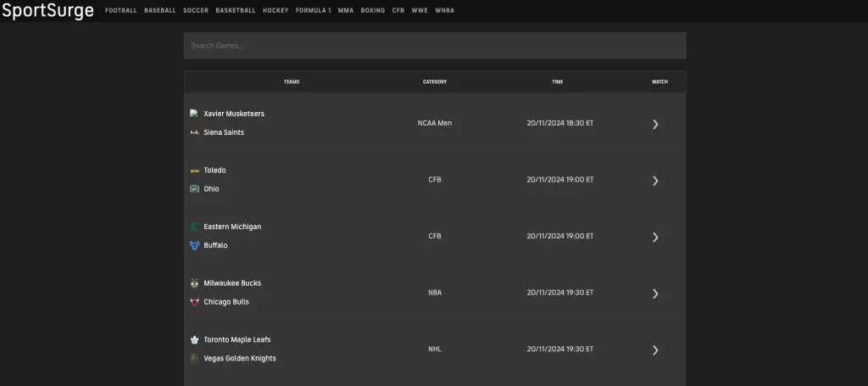Click the Chicago Bulls logo
The height and width of the screenshot is (386, 868).
click(194, 302)
